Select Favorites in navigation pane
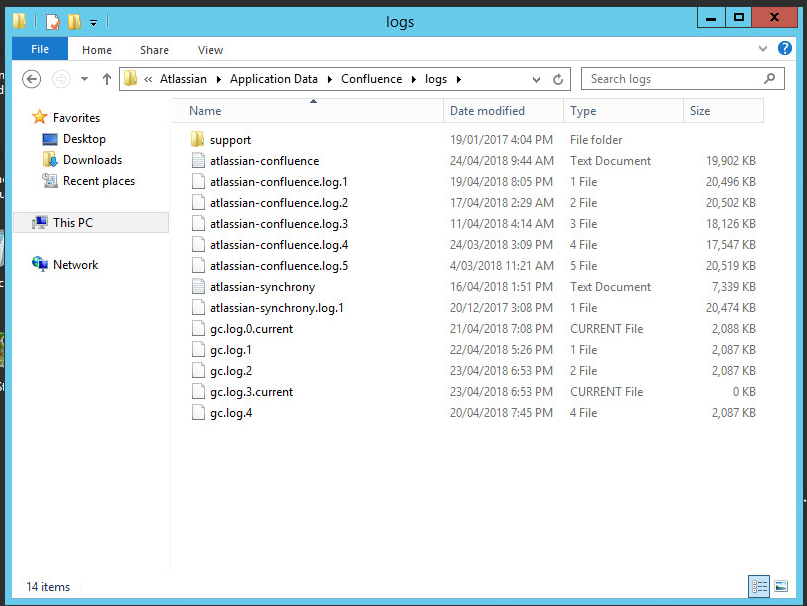This screenshot has height=606, width=807. tap(76, 117)
